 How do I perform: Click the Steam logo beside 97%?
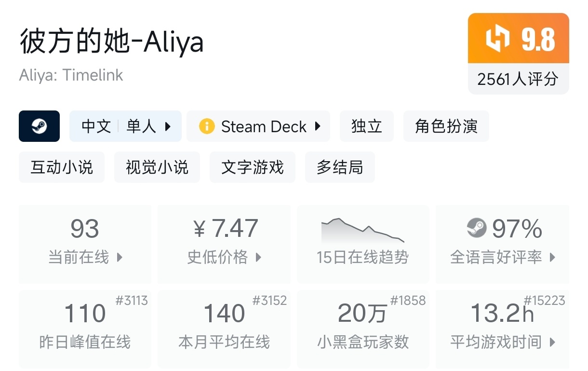coord(477,228)
